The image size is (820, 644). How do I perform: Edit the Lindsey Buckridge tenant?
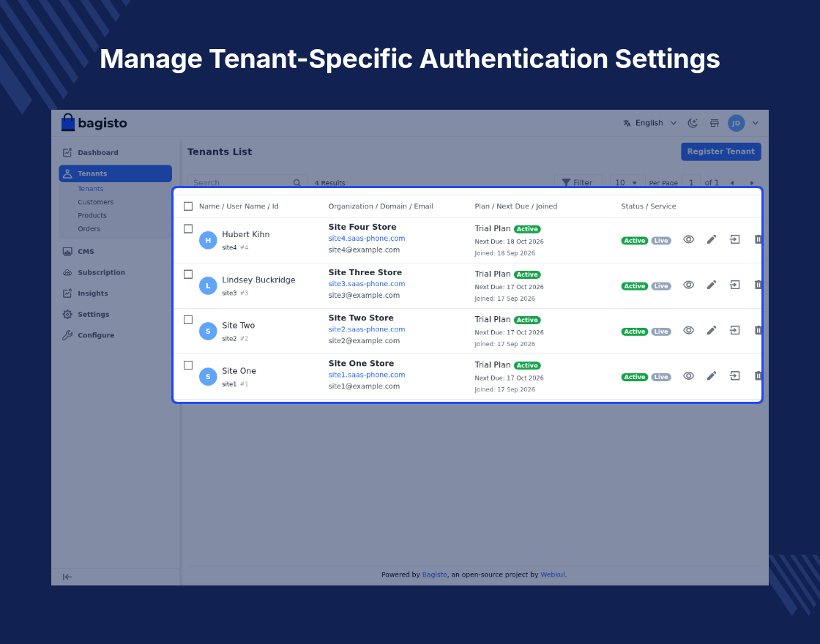tap(712, 285)
